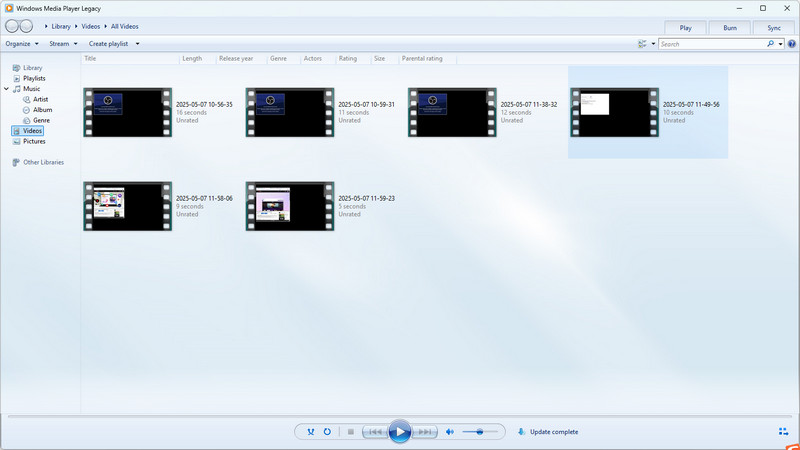Click the View options icon

[642, 44]
